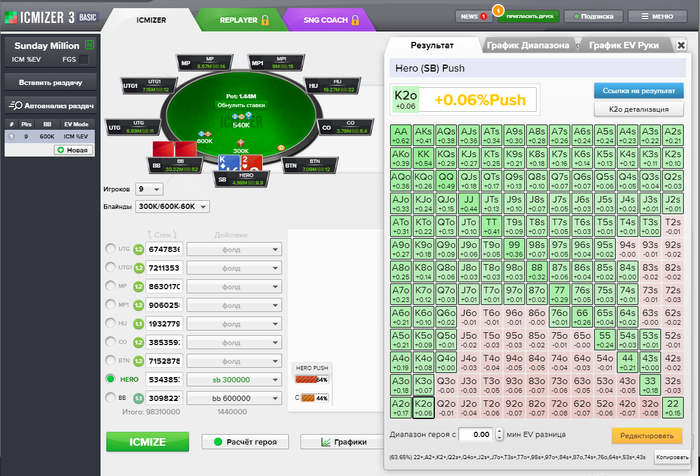Screen dimensions: 700x476
Task: Click the BB player's red face-down cards
Action: tap(175, 149)
